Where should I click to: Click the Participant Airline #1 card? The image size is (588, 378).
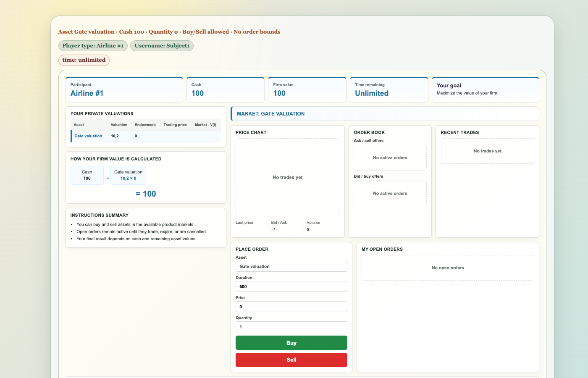124,89
